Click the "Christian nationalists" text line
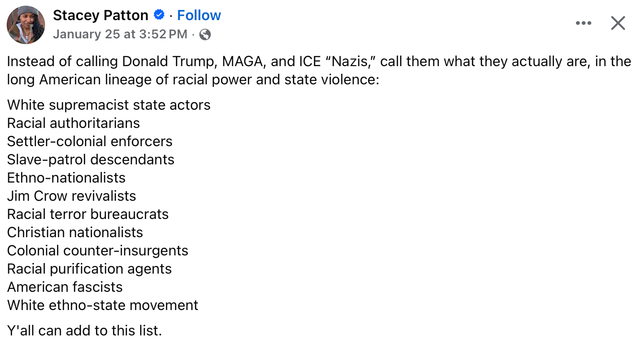 tap(75, 232)
